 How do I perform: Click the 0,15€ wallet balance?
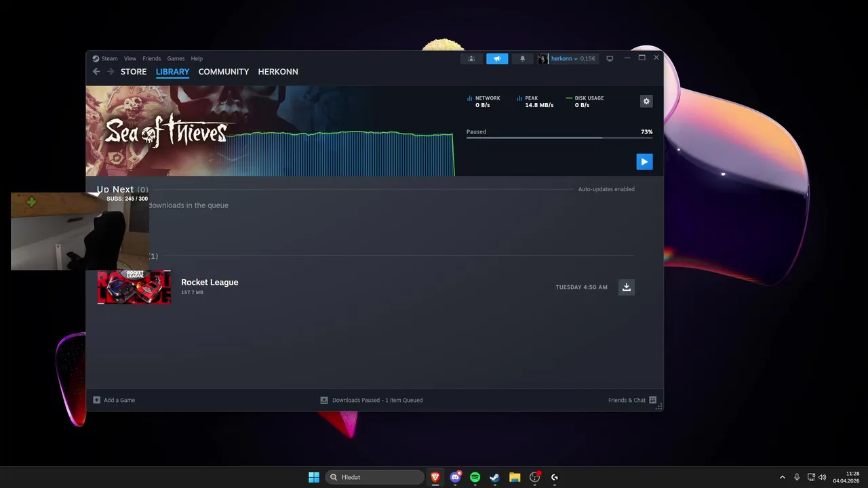pyautogui.click(x=587, y=59)
